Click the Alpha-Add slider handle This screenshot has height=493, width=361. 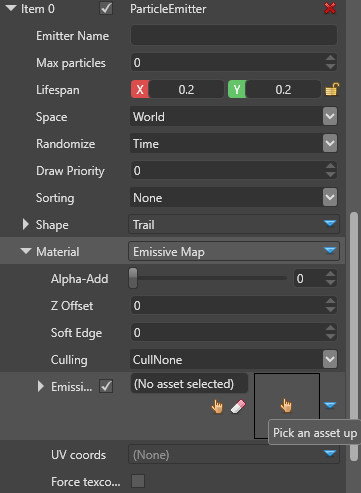pyautogui.click(x=133, y=278)
